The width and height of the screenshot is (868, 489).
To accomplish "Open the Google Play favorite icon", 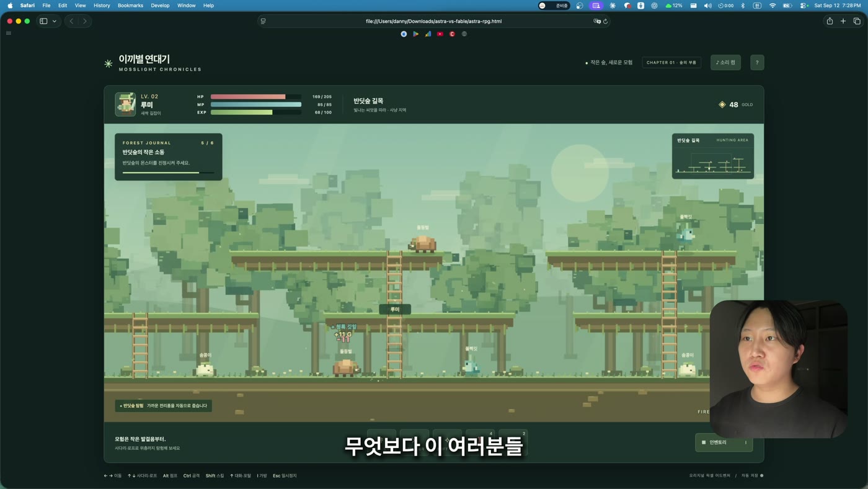I will pos(416,34).
